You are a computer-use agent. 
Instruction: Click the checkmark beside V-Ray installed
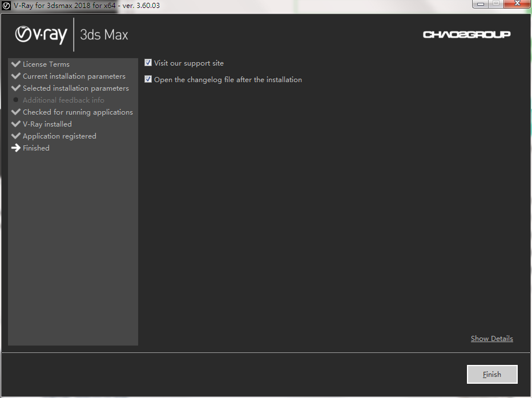pos(16,124)
